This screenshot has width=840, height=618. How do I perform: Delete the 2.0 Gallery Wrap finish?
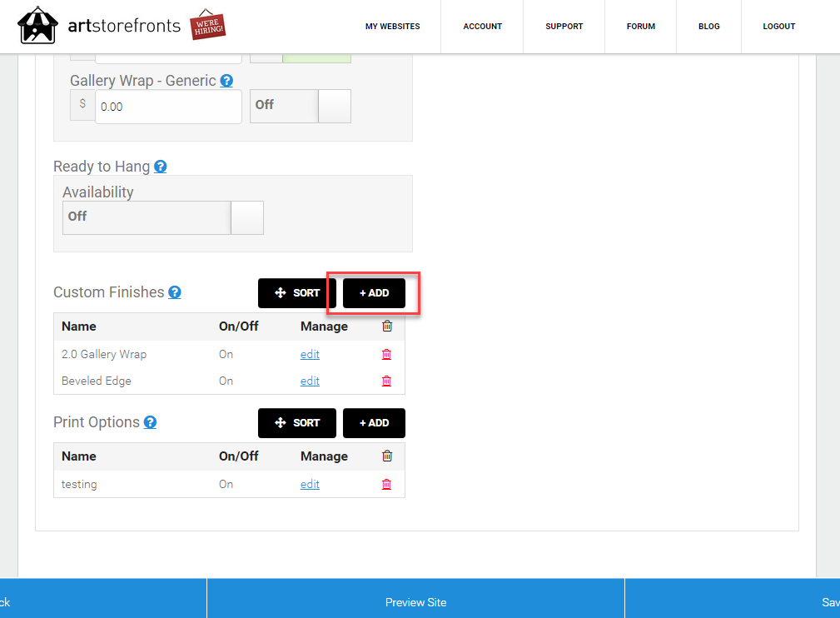[x=386, y=354]
